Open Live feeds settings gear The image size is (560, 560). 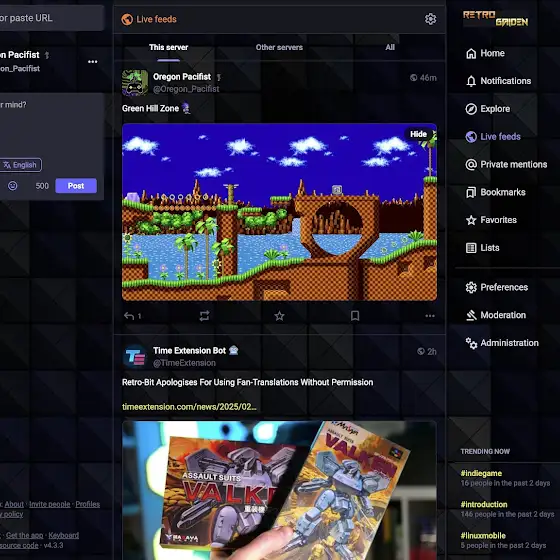pyautogui.click(x=430, y=19)
